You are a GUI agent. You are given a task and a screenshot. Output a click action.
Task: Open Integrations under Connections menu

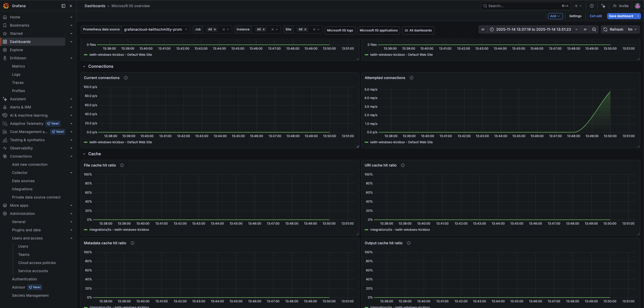pyautogui.click(x=22, y=189)
